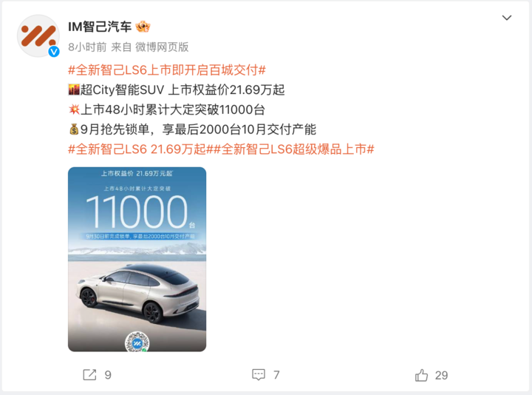Open the IM智己汽车 profile avatar

(38, 36)
